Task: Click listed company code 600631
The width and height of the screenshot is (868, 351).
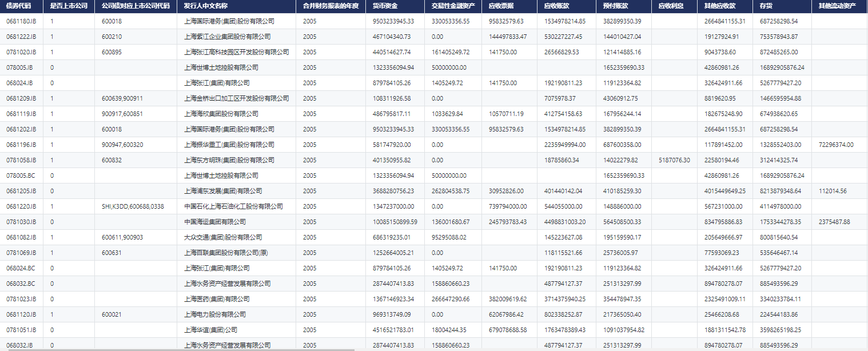Action: [112, 253]
